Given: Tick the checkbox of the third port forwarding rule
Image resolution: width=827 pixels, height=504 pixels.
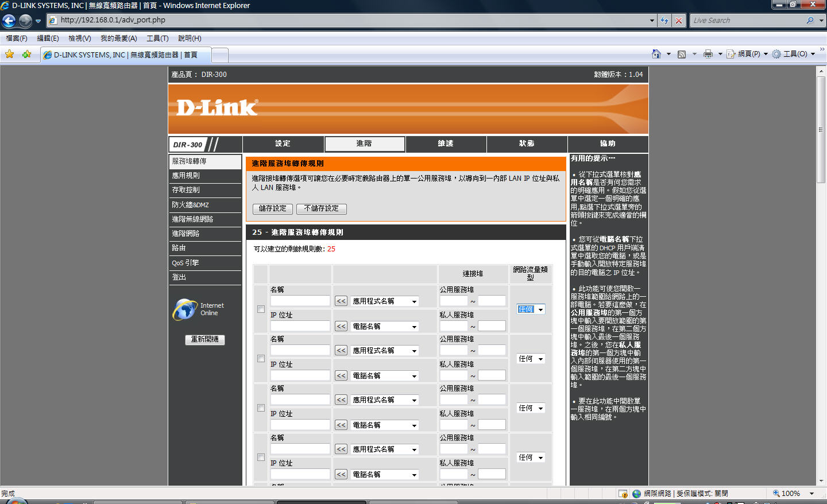Looking at the screenshot, I should [261, 408].
